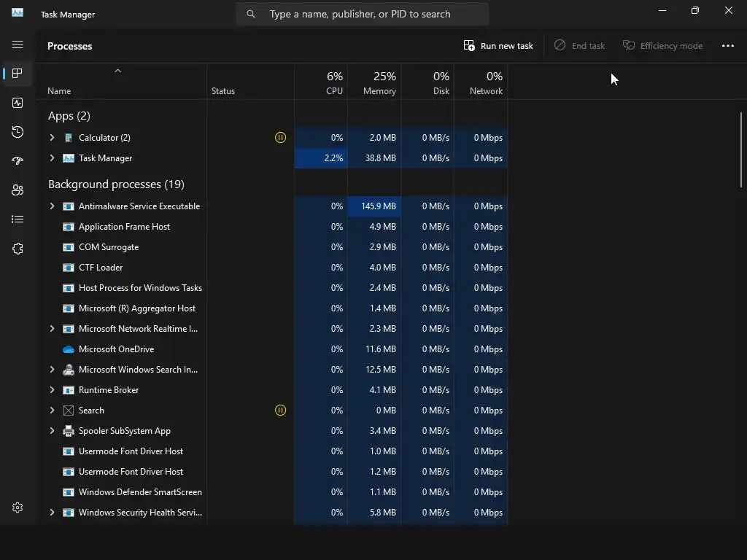Click the Task Manager title bar icon
The image size is (747, 560).
(x=18, y=13)
